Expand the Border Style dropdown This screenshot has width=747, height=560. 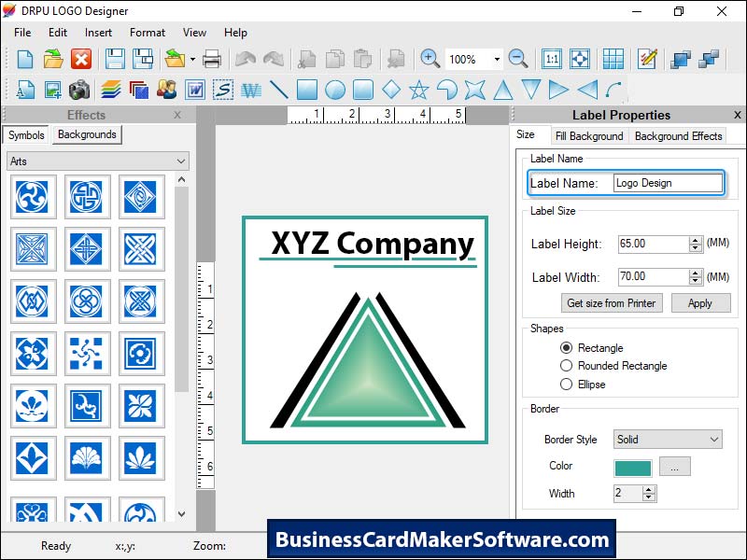(x=668, y=439)
